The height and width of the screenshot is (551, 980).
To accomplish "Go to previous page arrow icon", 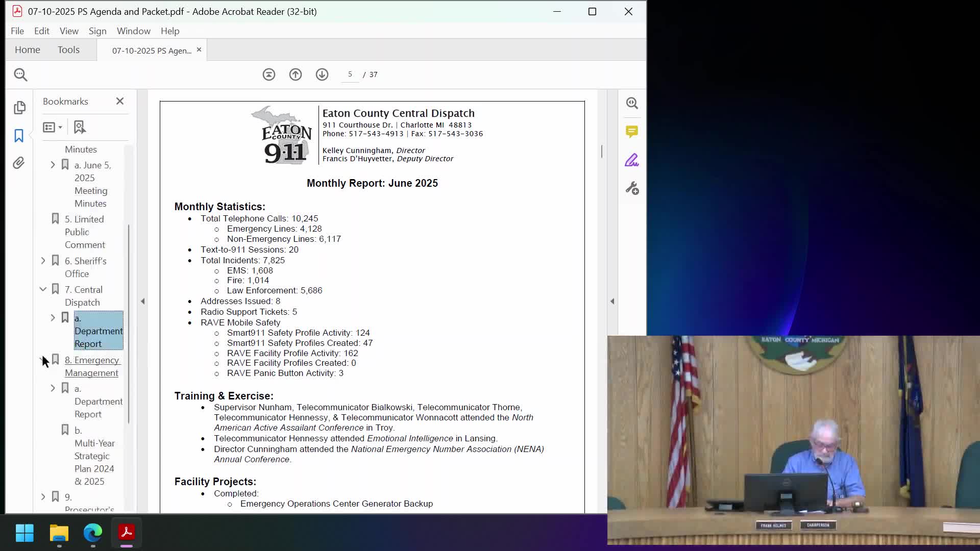I will [x=296, y=74].
